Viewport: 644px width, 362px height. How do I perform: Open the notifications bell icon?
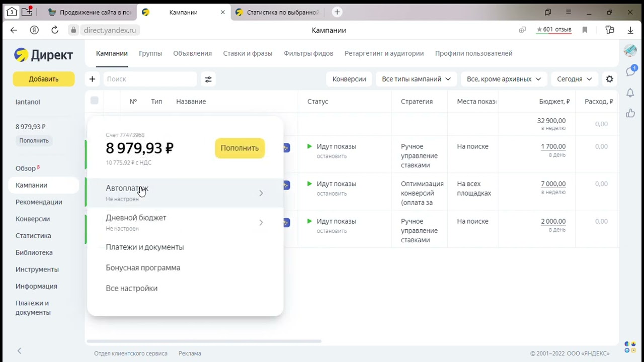(630, 93)
